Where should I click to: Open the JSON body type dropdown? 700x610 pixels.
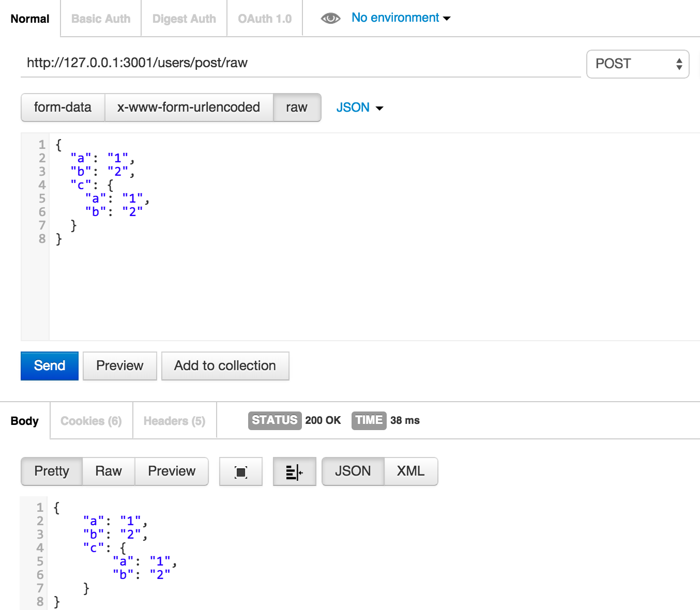[x=360, y=108]
